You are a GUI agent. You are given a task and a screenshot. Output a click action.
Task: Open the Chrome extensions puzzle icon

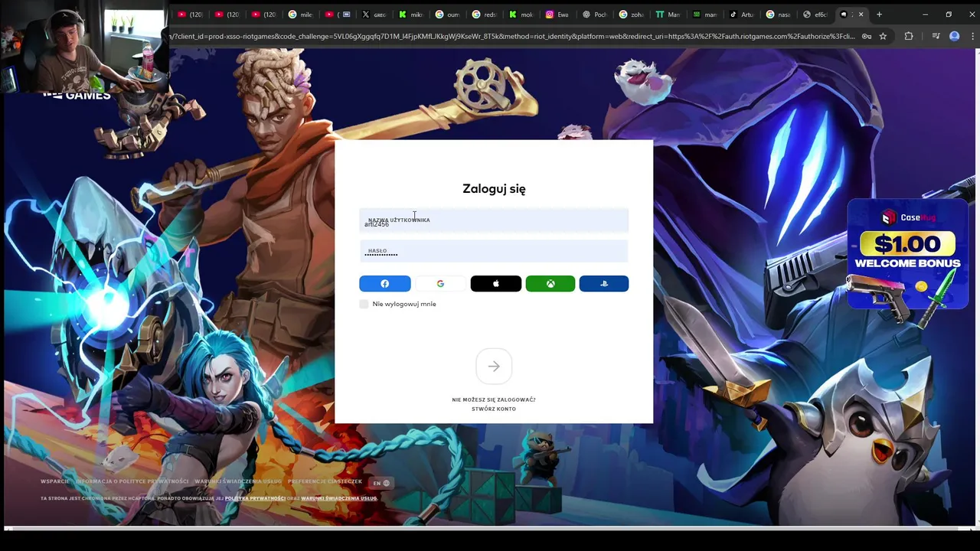tap(909, 36)
